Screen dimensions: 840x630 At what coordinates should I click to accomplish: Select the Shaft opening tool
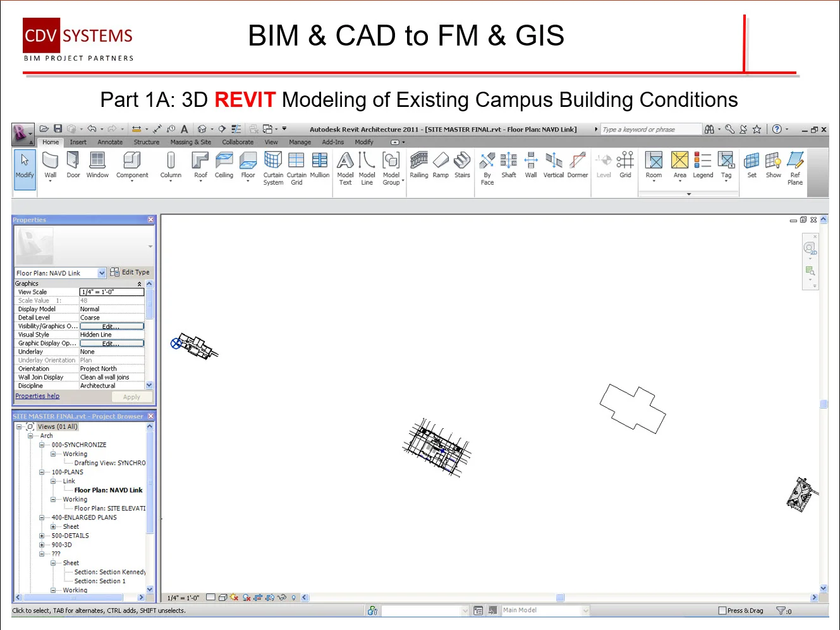click(509, 165)
